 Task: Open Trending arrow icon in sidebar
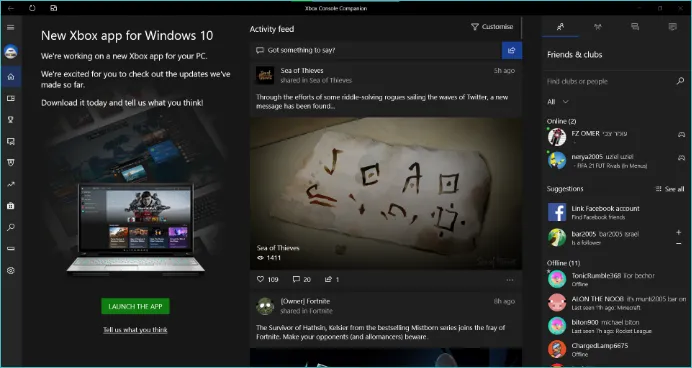point(11,184)
